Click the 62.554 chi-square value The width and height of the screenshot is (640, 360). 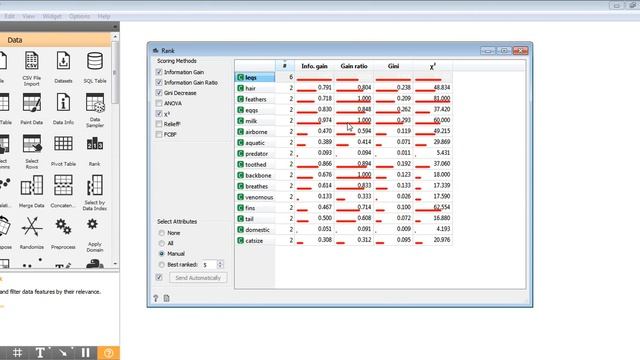[442, 207]
